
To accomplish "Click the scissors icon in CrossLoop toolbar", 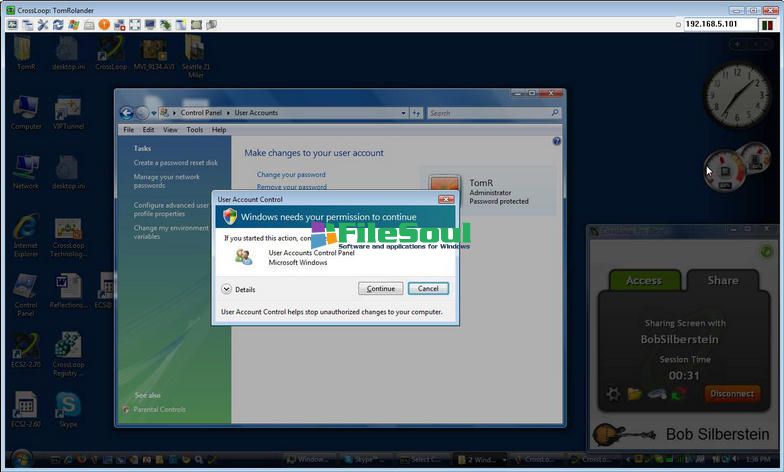I will [x=43, y=24].
